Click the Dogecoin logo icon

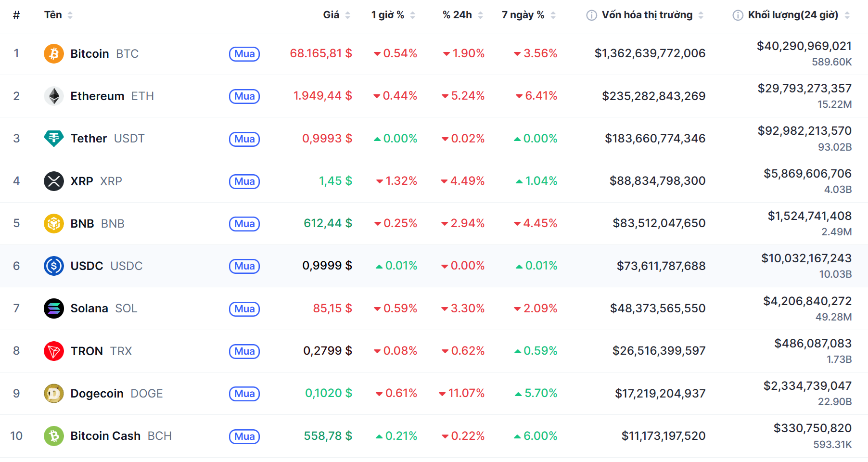tap(54, 394)
